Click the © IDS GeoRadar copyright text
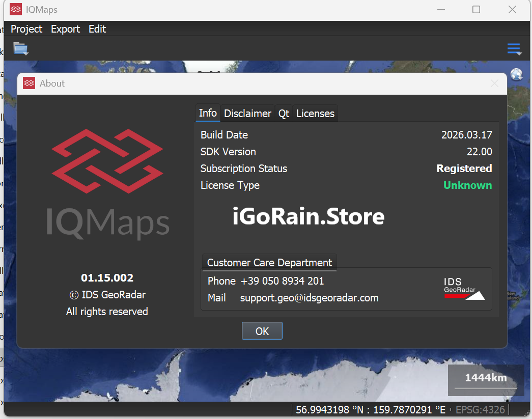532x419 pixels. [x=107, y=295]
